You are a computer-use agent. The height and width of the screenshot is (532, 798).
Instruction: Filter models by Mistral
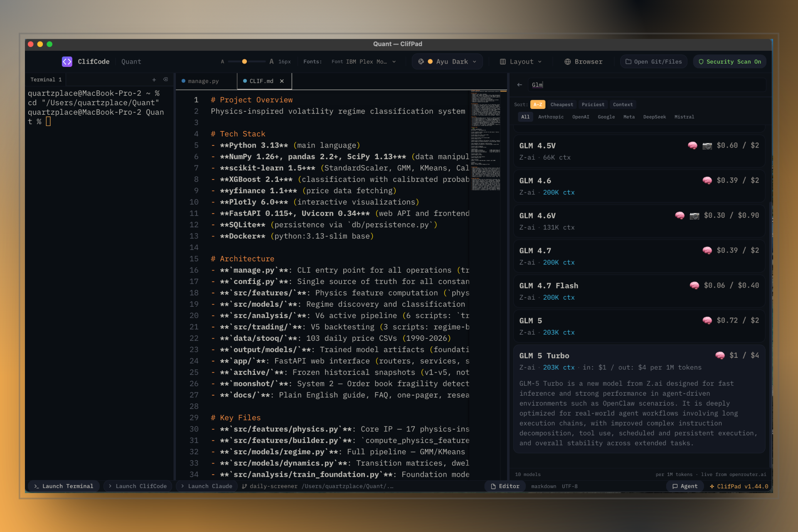tap(684, 117)
